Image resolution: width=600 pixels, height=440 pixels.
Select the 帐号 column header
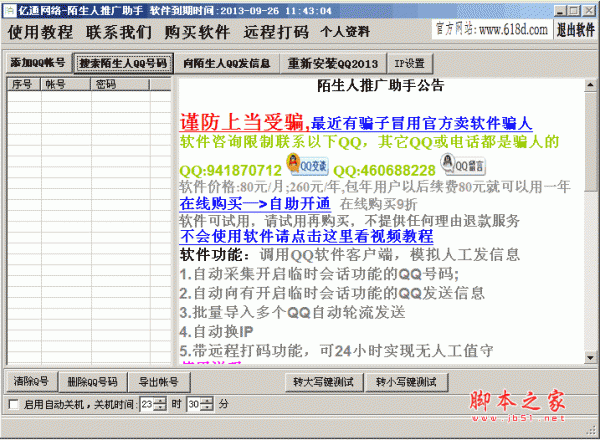[x=65, y=84]
